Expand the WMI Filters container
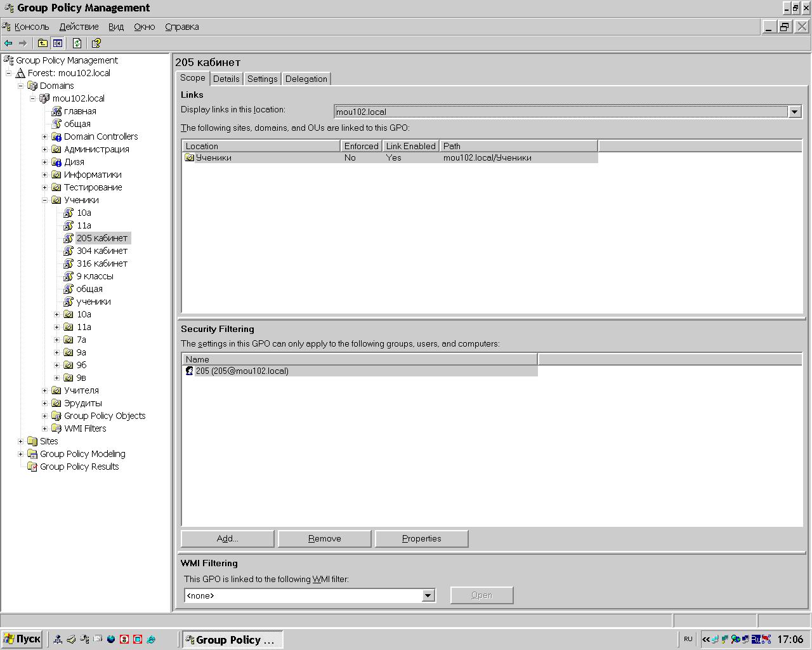This screenshot has height=650, width=812. click(x=45, y=428)
